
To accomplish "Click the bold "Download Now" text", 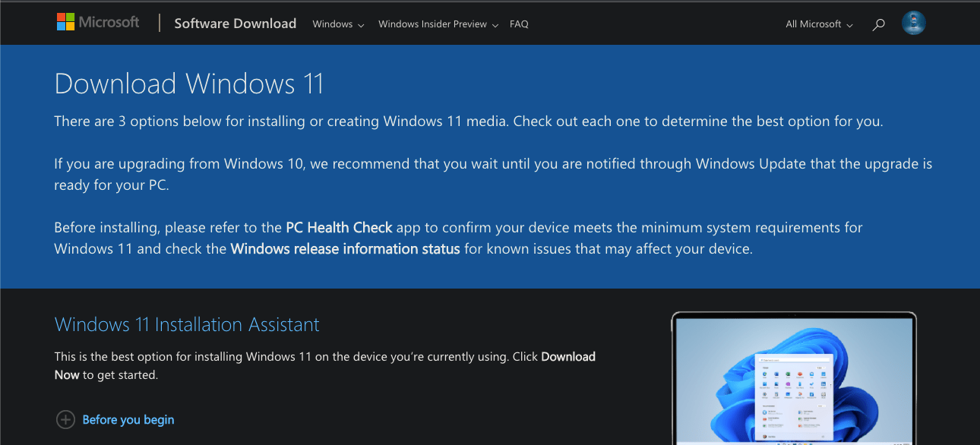I will point(567,356).
